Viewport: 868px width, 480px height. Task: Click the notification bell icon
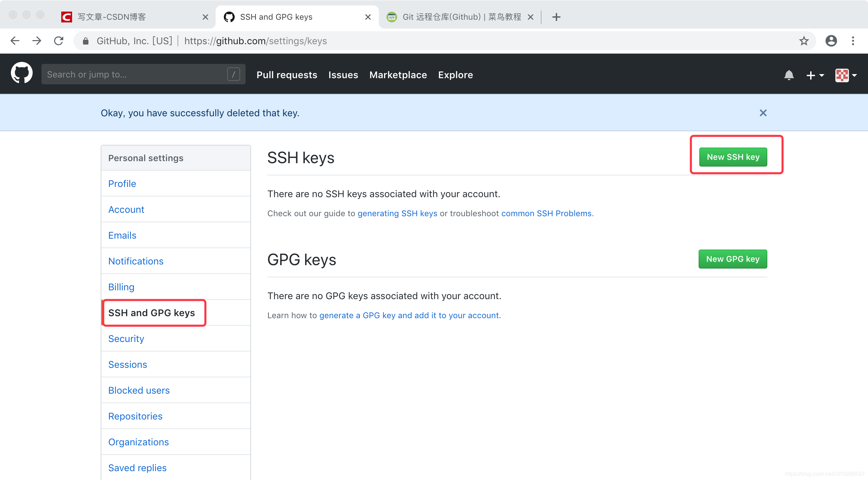(789, 74)
